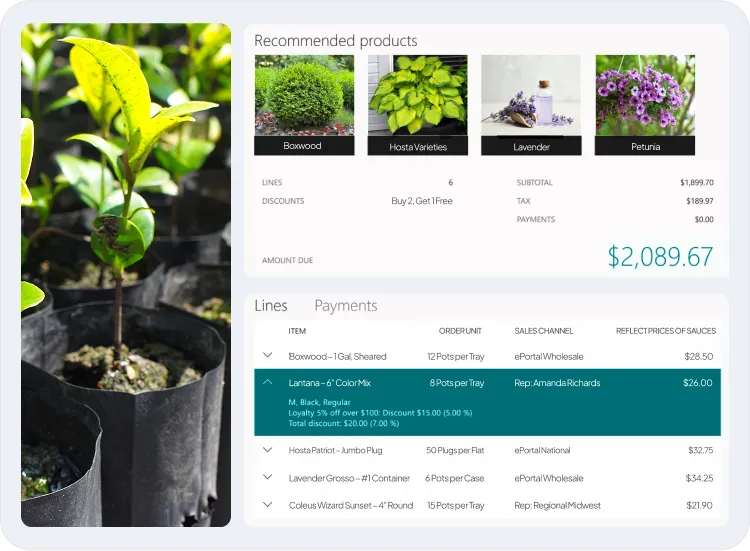Expand the Coleus Wizard Sunset – 4" Round line
Image resolution: width=750 pixels, height=551 pixels.
pyautogui.click(x=268, y=504)
